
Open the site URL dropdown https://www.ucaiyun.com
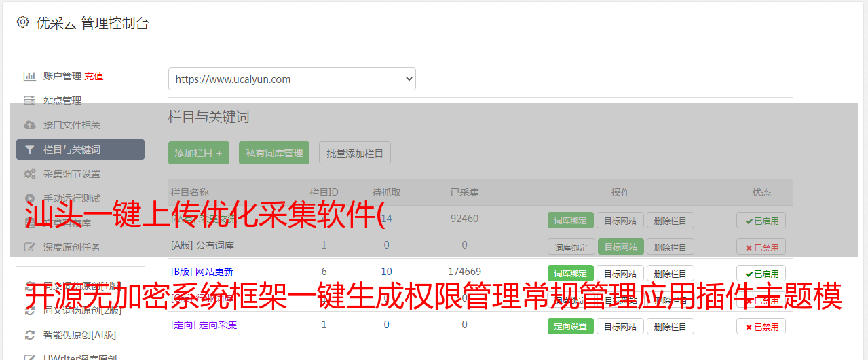tap(292, 79)
